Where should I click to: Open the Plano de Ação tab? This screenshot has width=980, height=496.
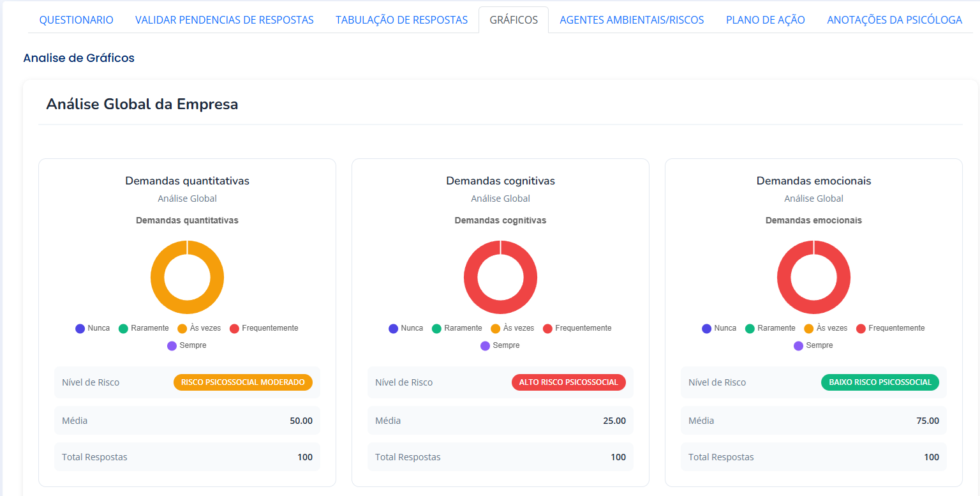(x=765, y=20)
